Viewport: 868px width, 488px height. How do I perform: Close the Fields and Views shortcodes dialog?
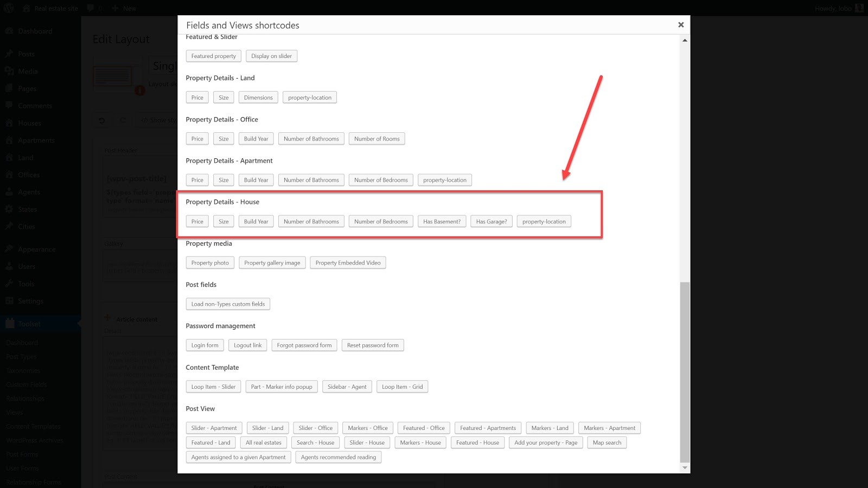coord(680,25)
